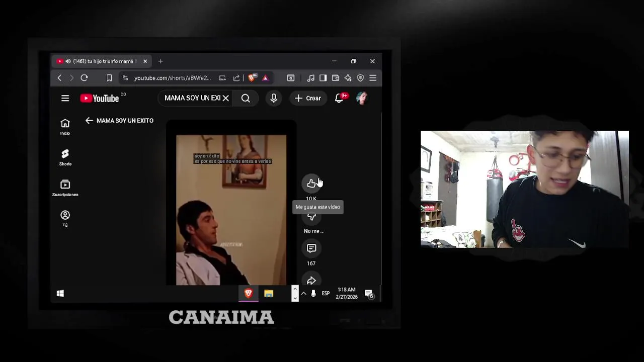Image resolution: width=644 pixels, height=362 pixels.
Task: Open the Brave Shields lion icon
Action: click(252, 78)
